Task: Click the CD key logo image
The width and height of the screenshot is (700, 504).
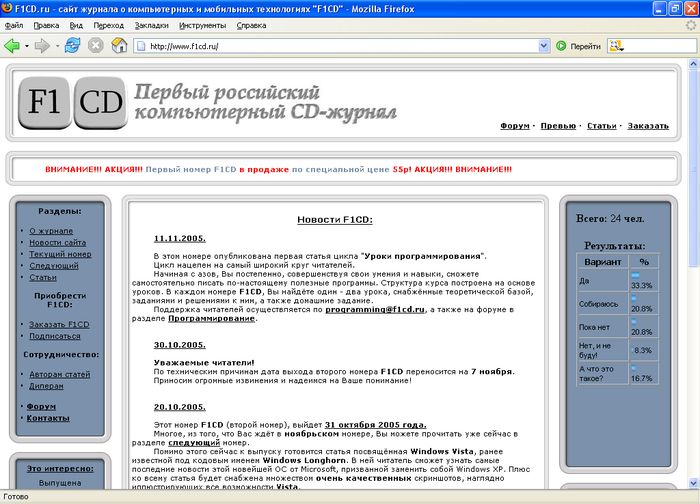Action: click(x=100, y=102)
